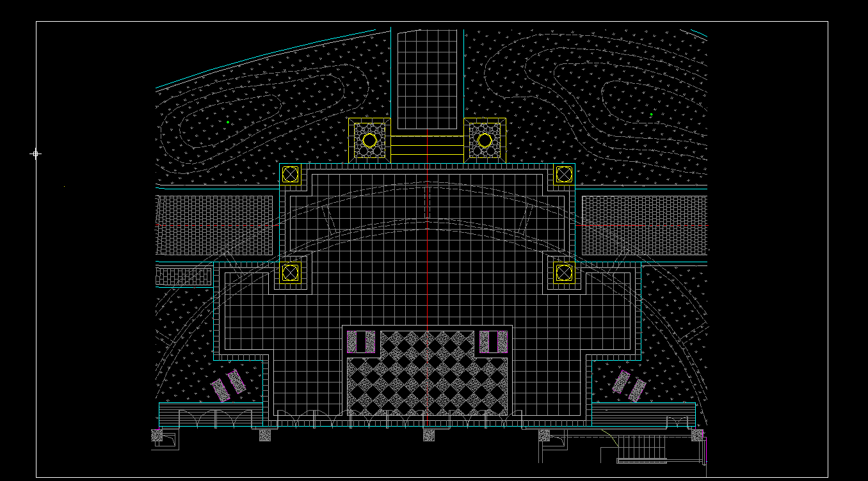868x481 pixels.
Task: Select the magenta bench pair at bottom-left lawn
Action: tap(229, 385)
